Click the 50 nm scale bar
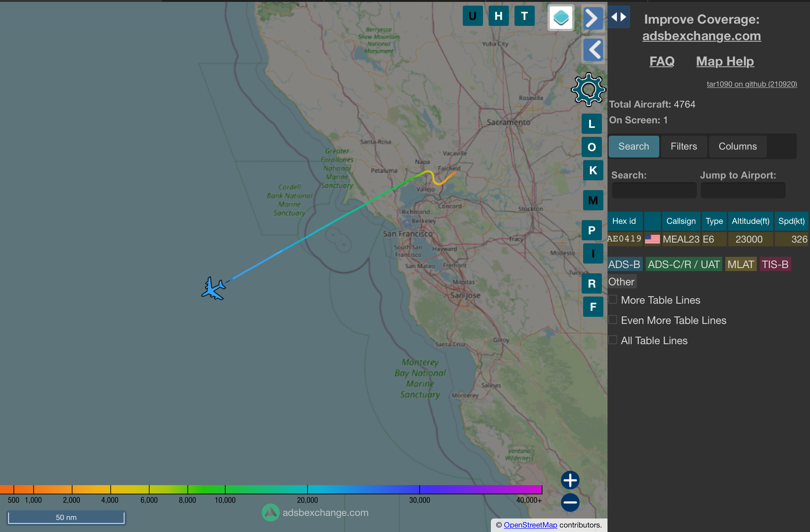This screenshot has height=532, width=810. click(x=66, y=517)
